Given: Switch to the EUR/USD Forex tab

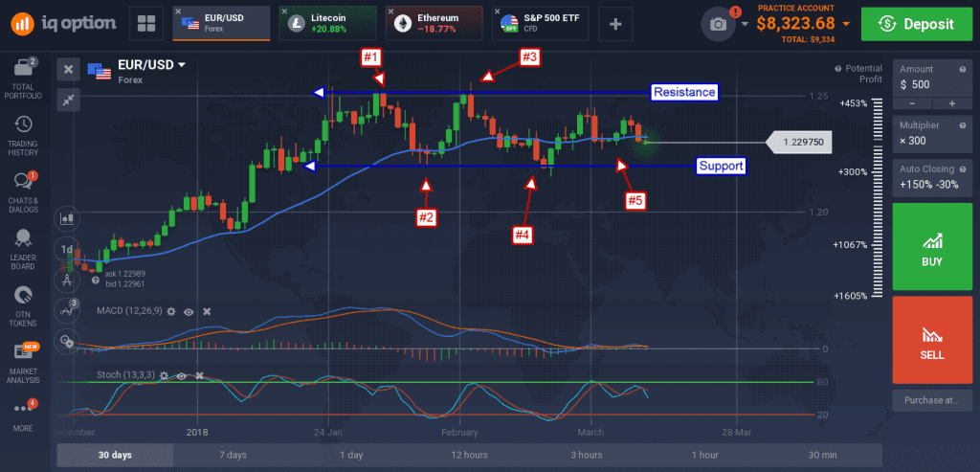Looking at the screenshot, I should pos(221,24).
